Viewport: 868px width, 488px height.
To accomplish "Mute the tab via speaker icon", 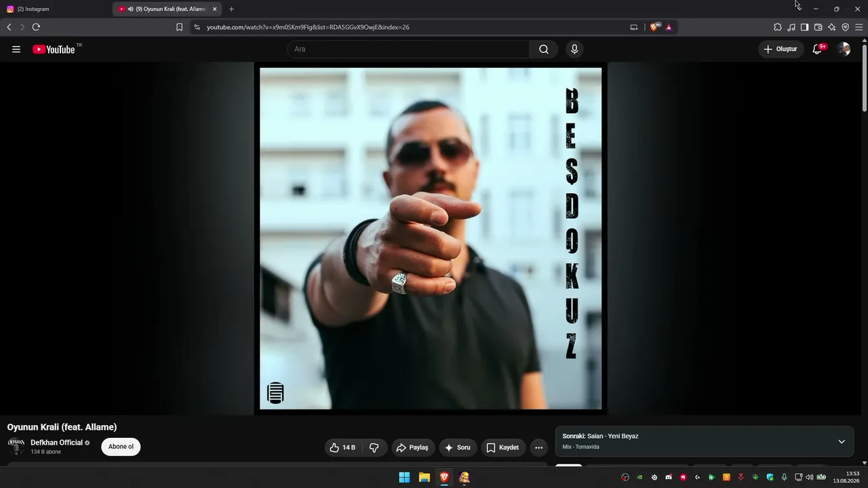I will coord(130,9).
